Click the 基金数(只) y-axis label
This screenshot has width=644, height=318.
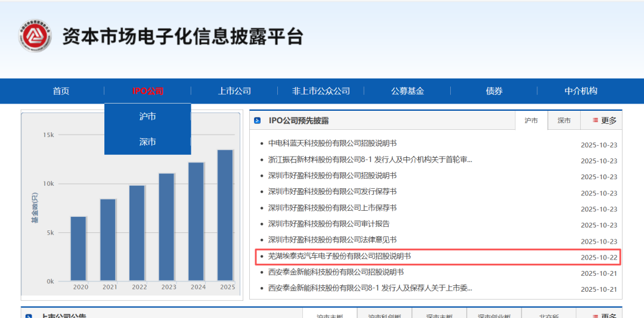(x=35, y=208)
